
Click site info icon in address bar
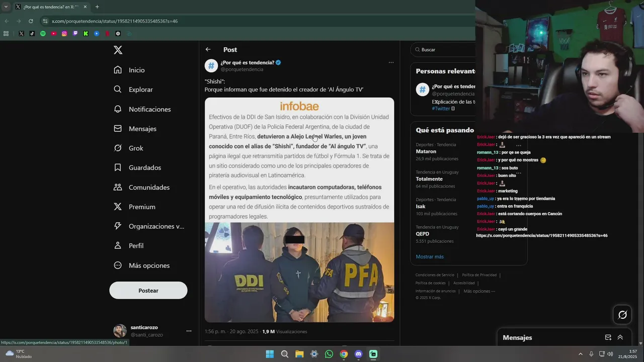pos(45,21)
